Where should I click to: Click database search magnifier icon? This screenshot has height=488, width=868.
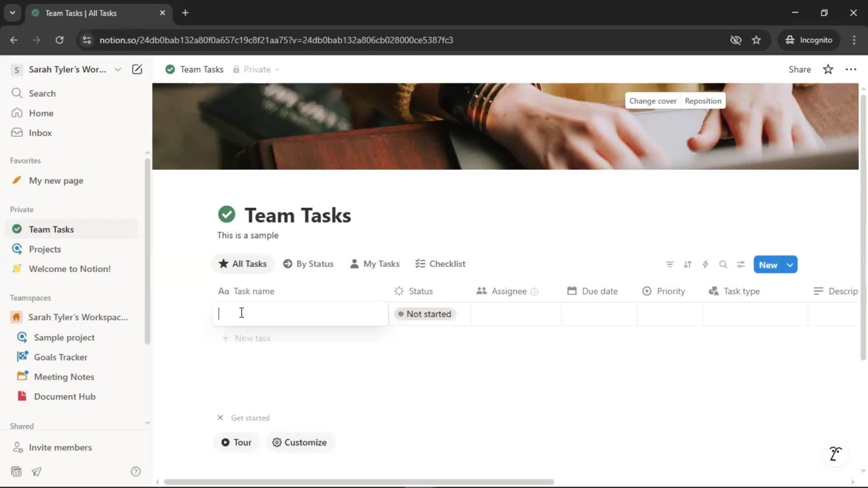723,265
